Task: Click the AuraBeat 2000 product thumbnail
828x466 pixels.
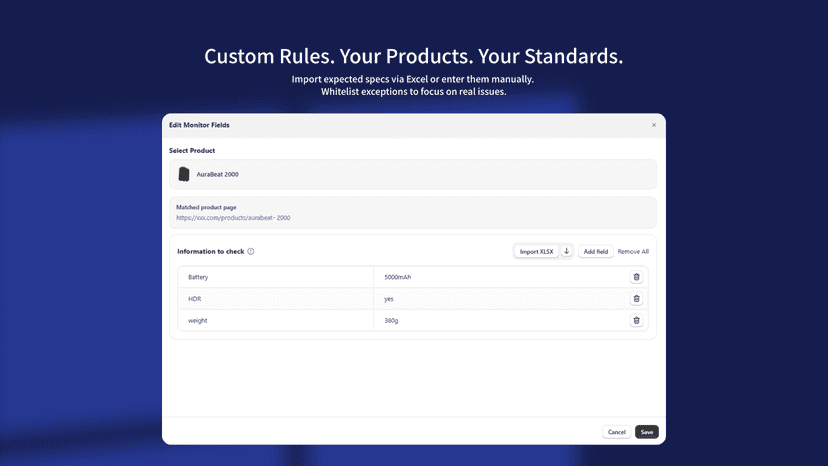Action: [x=184, y=174]
